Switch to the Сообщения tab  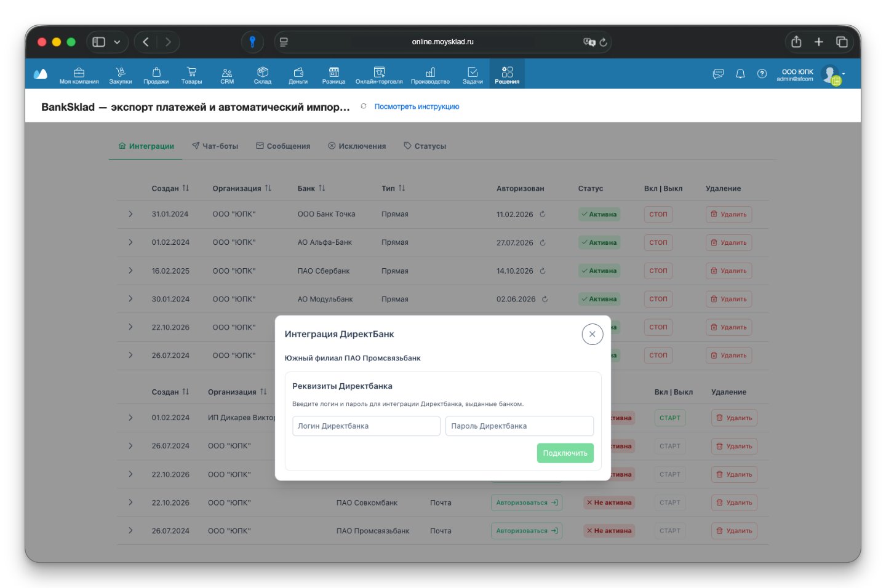click(283, 146)
